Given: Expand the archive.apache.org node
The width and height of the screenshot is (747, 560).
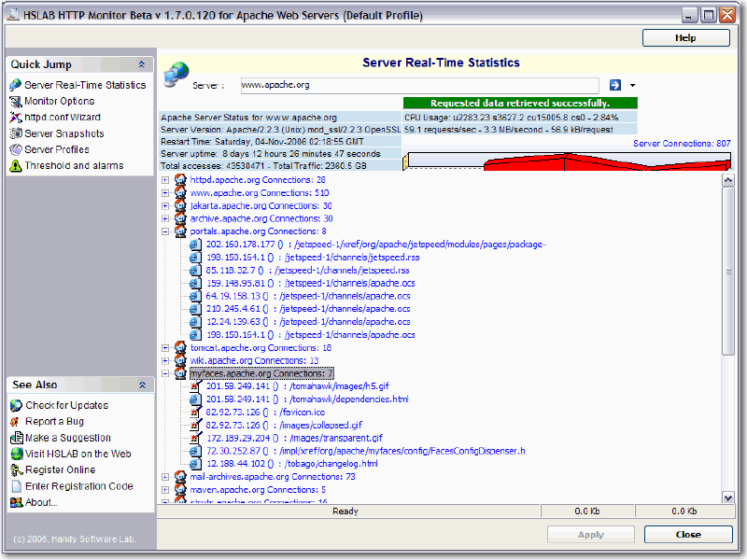Looking at the screenshot, I should (165, 218).
